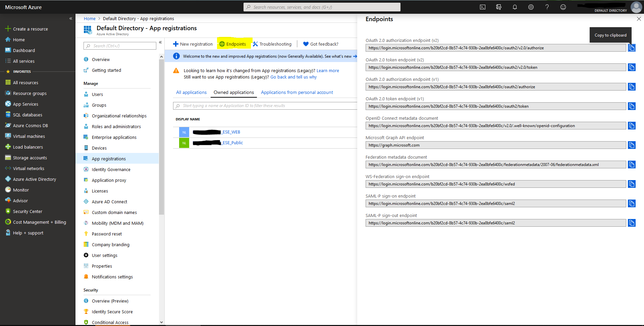Copy SAML-P sign-on endpoint

(x=632, y=204)
